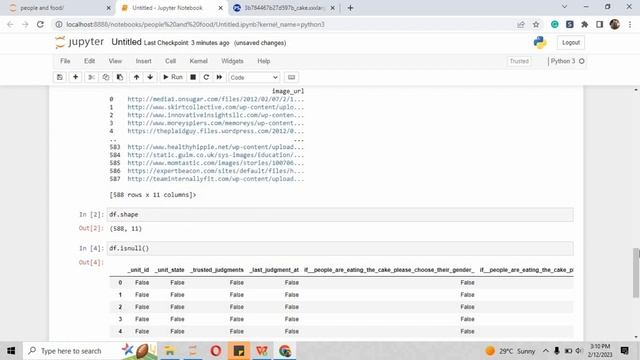
Task: Open the notifications center icon
Action: click(x=624, y=351)
